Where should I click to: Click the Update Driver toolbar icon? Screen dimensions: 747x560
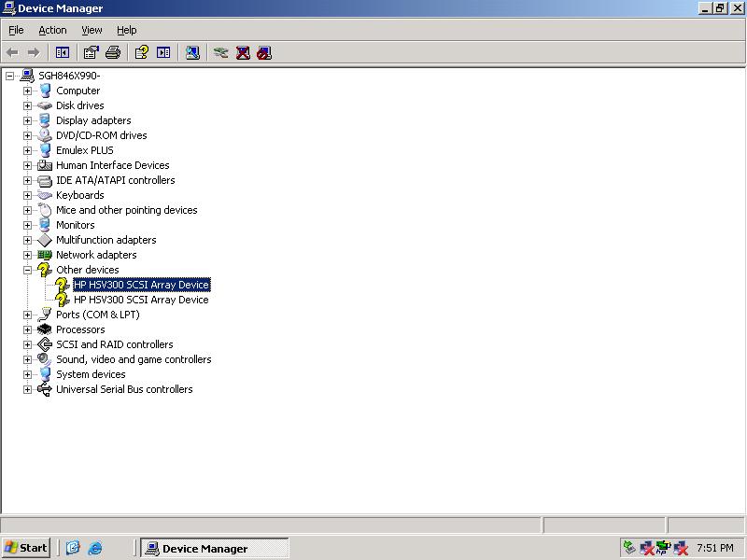(x=220, y=52)
